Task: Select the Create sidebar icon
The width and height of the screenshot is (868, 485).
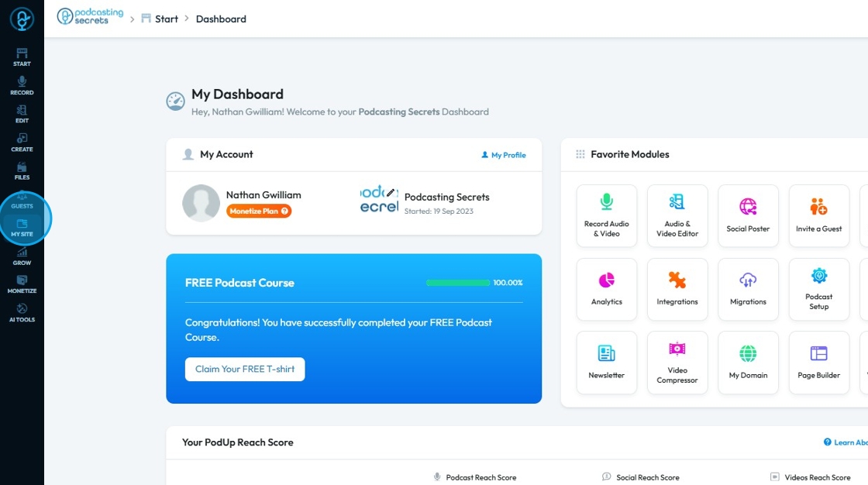Action: point(22,143)
